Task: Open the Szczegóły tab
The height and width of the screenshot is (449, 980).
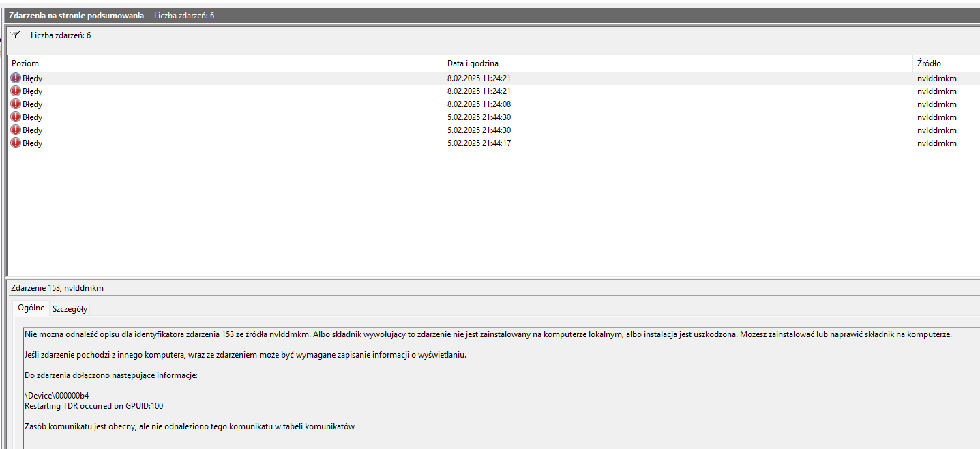Action: tap(70, 309)
